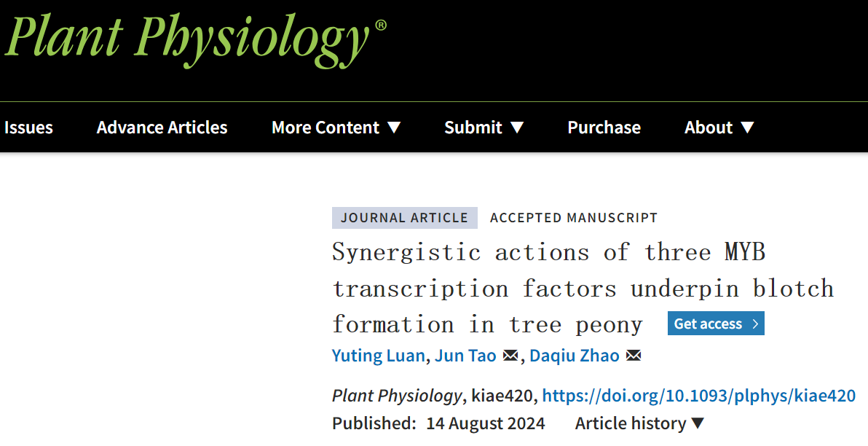
Task: Open author Jun Tao's name link
Action: 465,356
